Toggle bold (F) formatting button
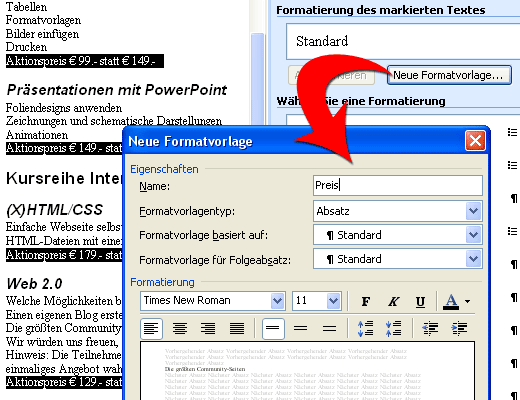This screenshot has height=400, width=520. [x=366, y=301]
